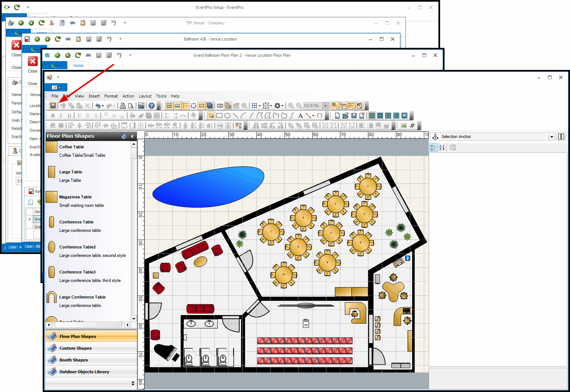Click the picture icon next to Print Preview
Viewport: 570px width, 392px height.
(x=141, y=106)
